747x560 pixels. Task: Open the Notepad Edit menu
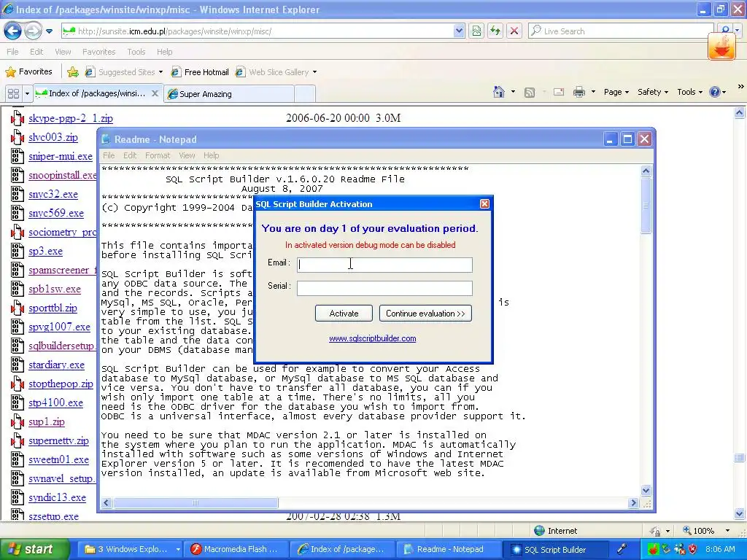coord(130,155)
